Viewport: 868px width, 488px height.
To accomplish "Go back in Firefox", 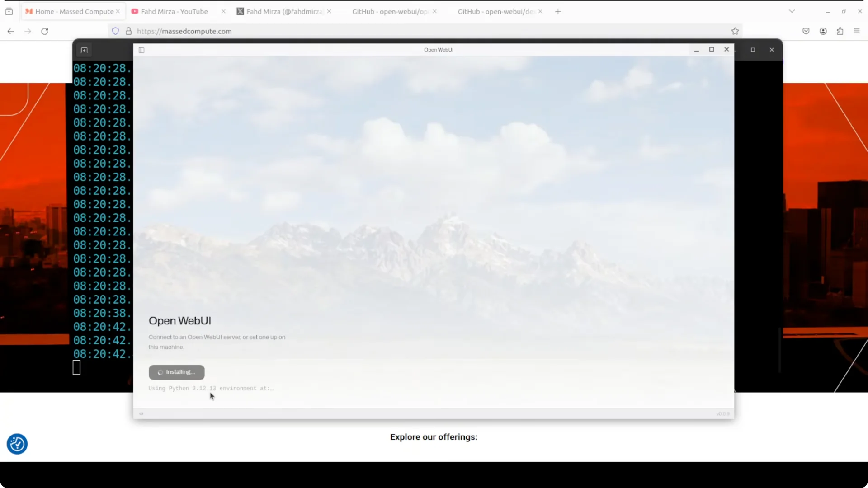I will pyautogui.click(x=11, y=31).
